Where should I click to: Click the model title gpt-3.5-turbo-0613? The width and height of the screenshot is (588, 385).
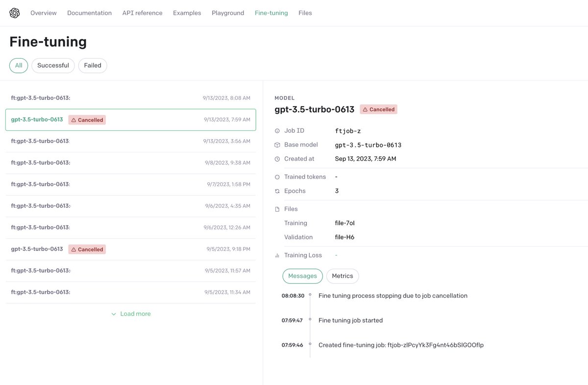[315, 109]
